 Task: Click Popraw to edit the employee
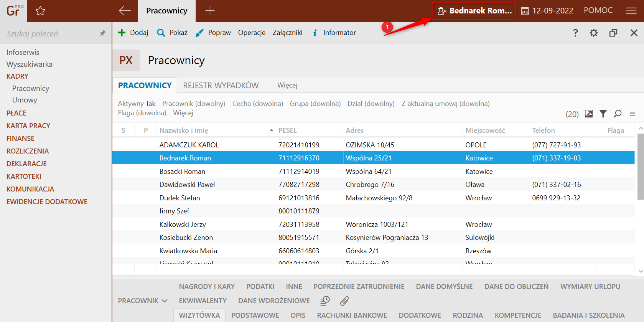(213, 33)
